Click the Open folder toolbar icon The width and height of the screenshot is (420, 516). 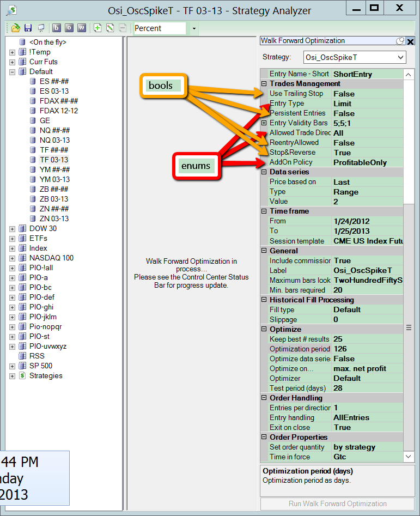15,28
